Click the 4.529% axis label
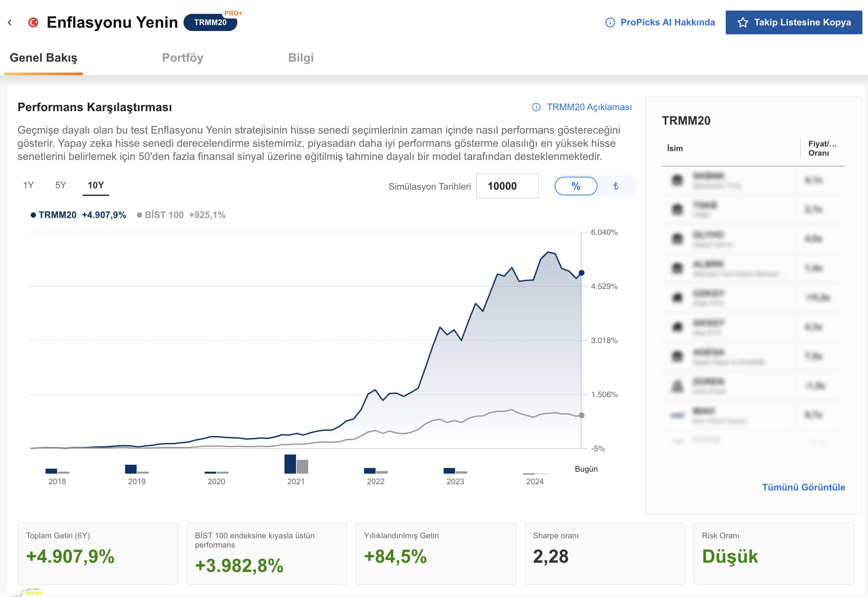 tap(604, 287)
